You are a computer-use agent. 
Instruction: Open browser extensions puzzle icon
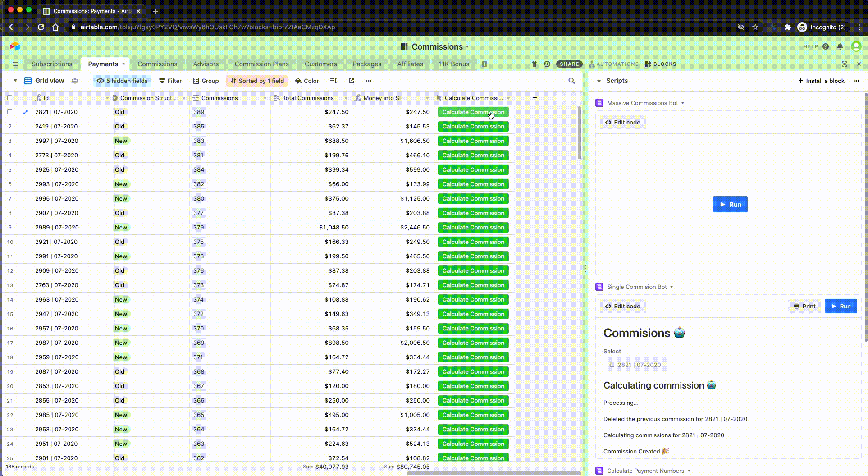click(788, 27)
